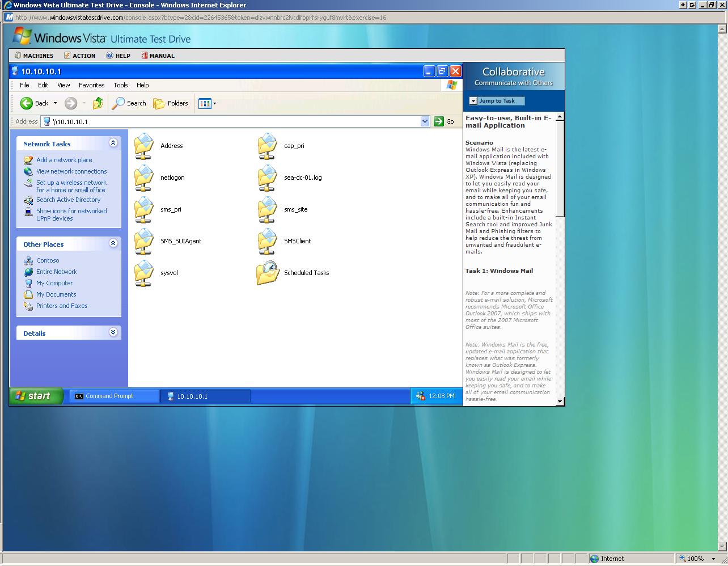Open the HELP console menu
Screen dimensions: 728x566
[118, 56]
